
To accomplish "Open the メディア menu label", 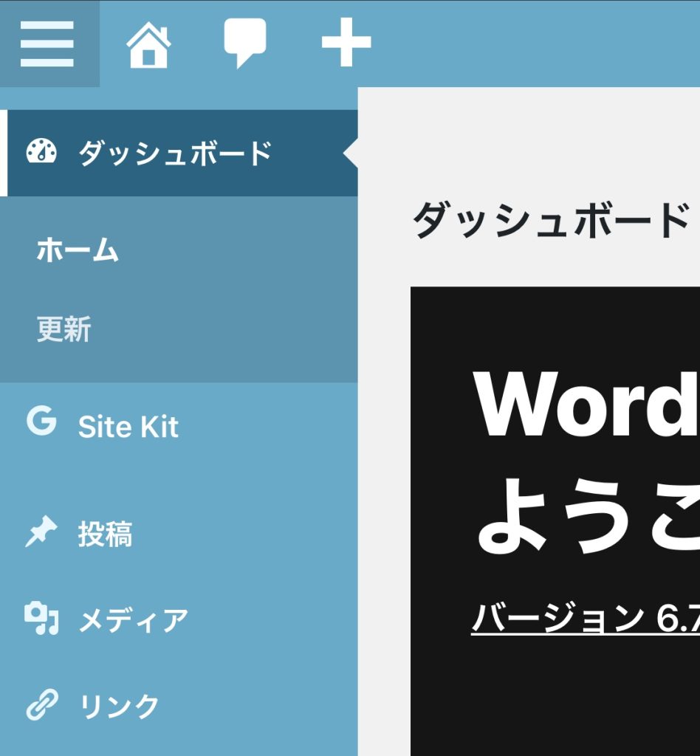I will click(x=134, y=620).
